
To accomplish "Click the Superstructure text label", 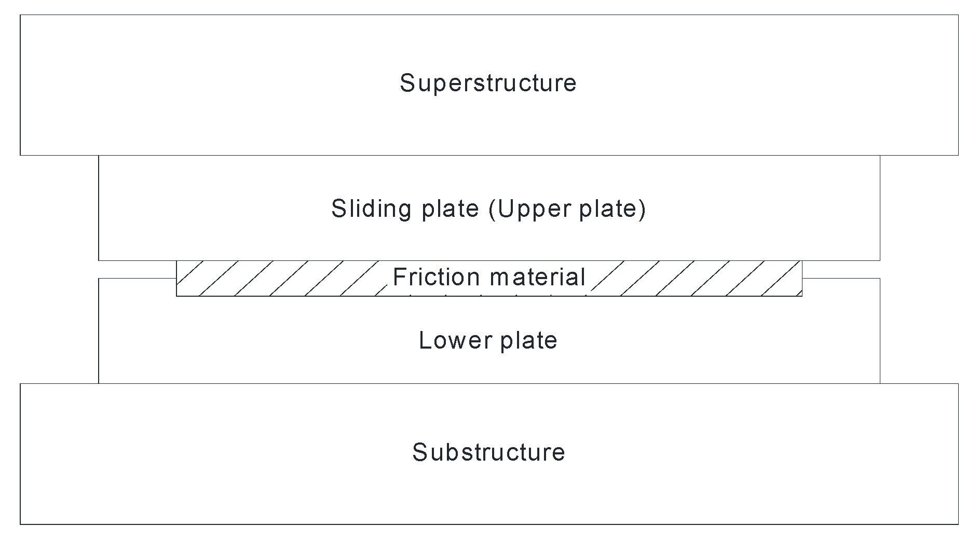I will pos(488,84).
